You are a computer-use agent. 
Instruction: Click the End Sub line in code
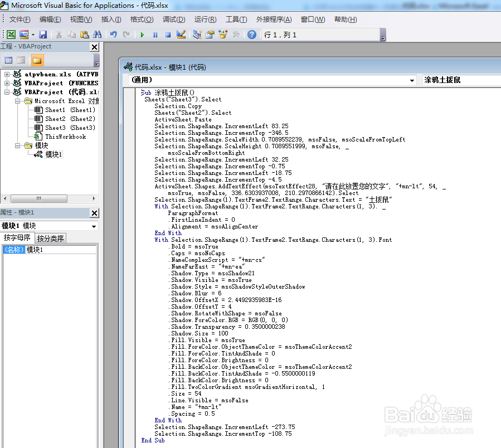[153, 440]
